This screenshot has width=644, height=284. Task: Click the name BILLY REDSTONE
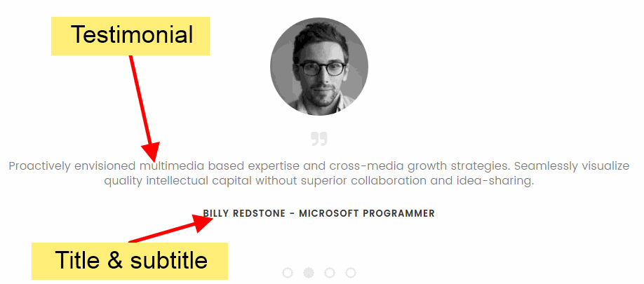[244, 213]
